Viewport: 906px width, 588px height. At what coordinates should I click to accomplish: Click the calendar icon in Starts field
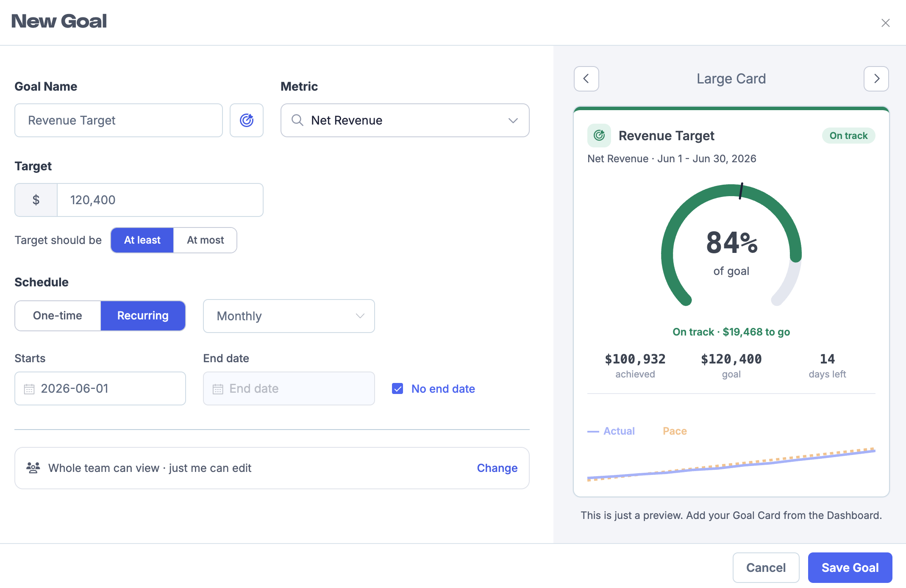pos(29,389)
